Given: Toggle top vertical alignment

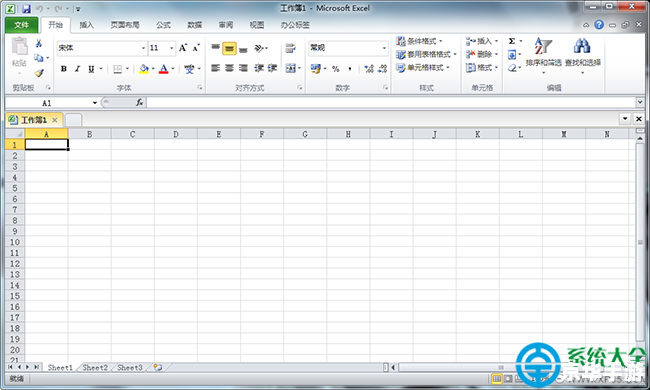Looking at the screenshot, I should [x=216, y=48].
